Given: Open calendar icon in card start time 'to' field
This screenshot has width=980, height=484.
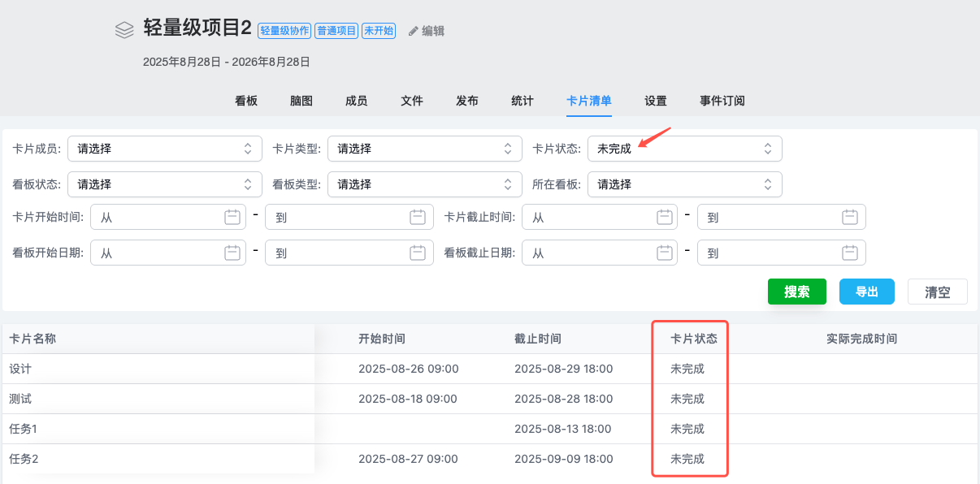Looking at the screenshot, I should [417, 217].
